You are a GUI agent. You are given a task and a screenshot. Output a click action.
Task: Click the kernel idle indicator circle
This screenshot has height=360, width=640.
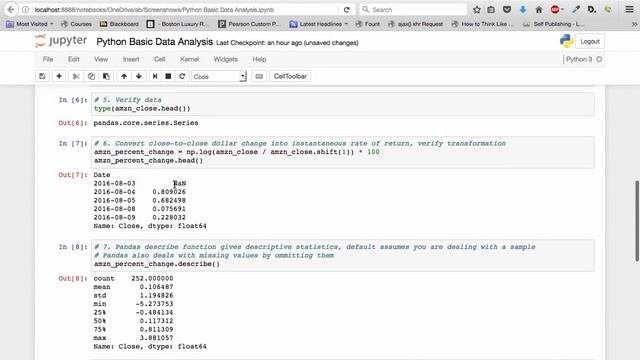click(599, 59)
